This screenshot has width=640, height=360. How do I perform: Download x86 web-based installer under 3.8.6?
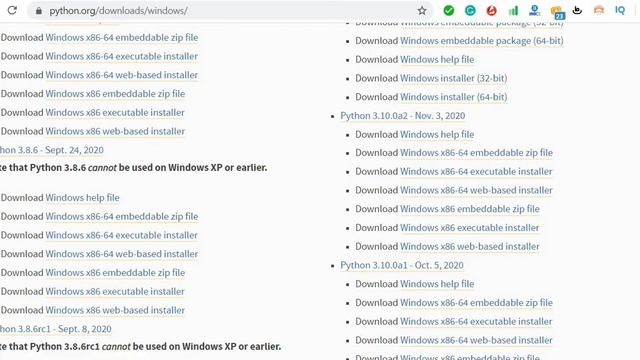coord(115,310)
